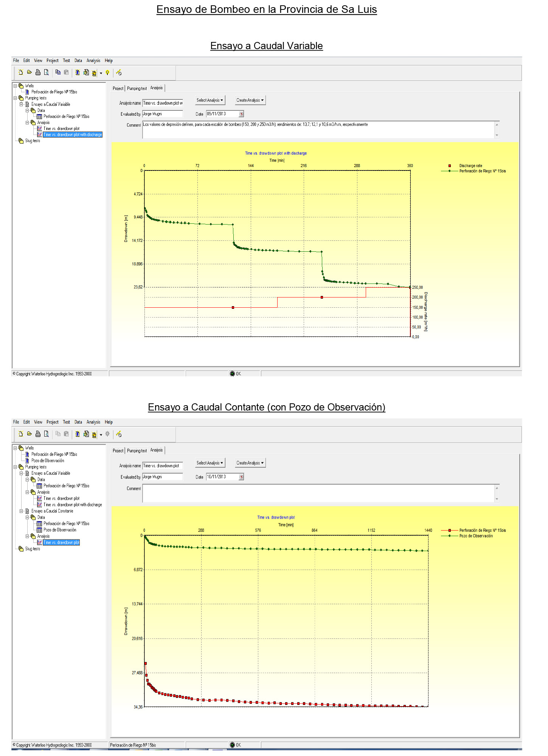Select Perforación de Riego Nº 15bis under upper Wells
The height and width of the screenshot is (756, 548).
tap(54, 92)
